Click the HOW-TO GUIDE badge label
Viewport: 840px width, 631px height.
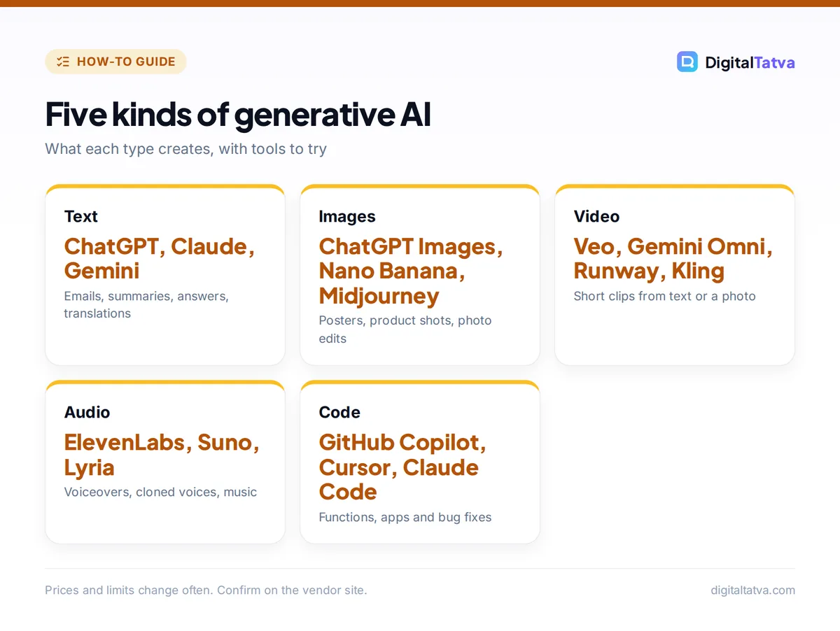click(x=126, y=62)
